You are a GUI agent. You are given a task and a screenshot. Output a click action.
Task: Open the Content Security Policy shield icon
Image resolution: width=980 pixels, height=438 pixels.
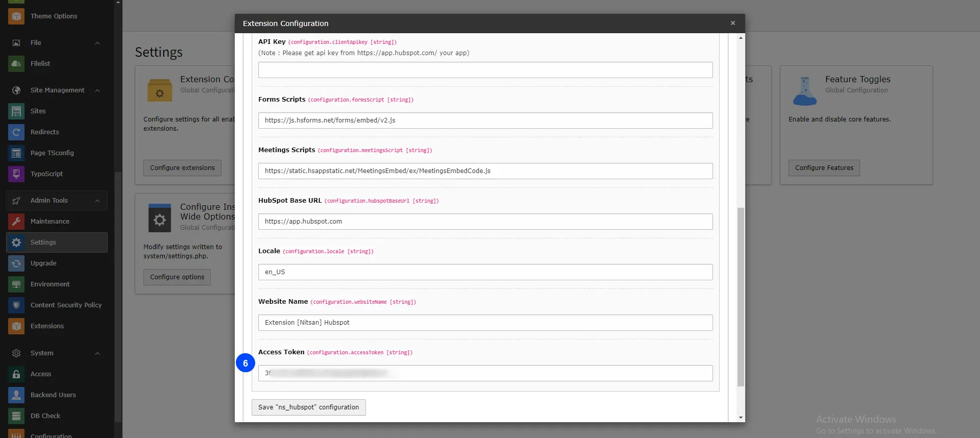point(16,305)
